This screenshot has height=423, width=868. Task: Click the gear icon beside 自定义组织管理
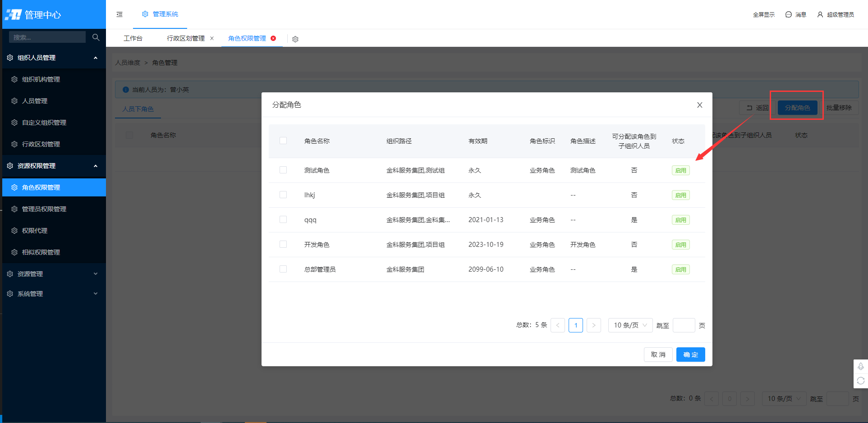[x=14, y=123]
